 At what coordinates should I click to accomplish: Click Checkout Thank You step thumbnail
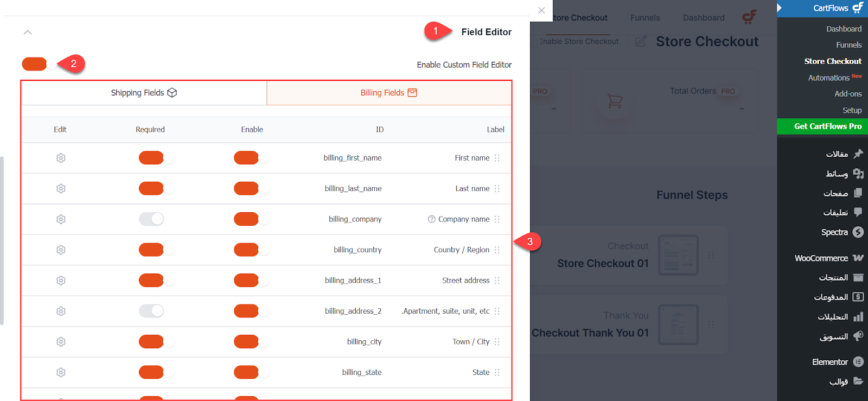click(x=678, y=324)
